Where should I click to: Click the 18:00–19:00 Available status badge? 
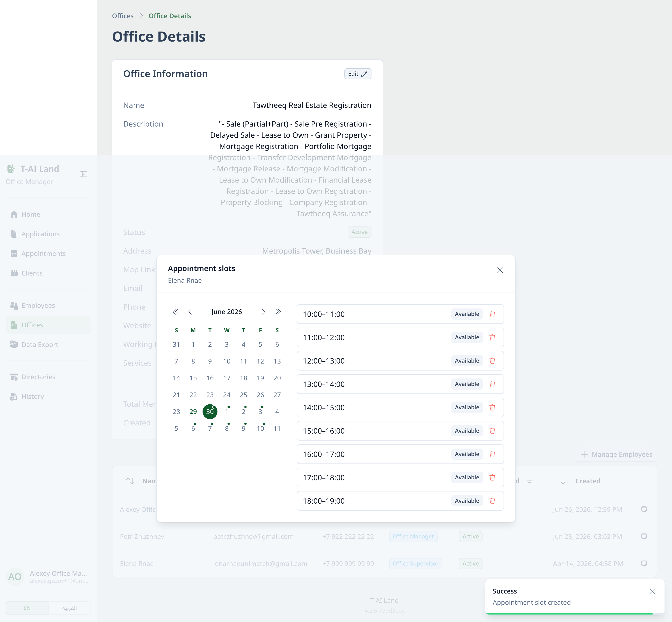coord(467,501)
